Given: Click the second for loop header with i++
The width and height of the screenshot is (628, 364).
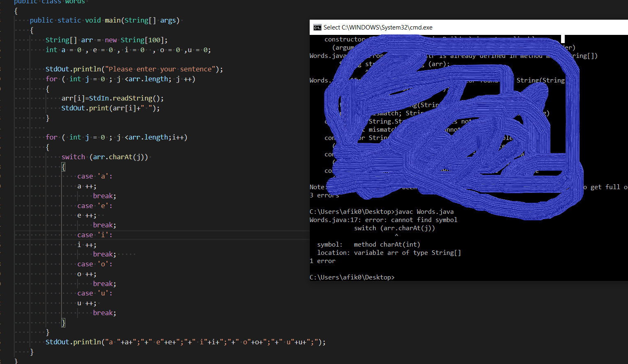Looking at the screenshot, I should tap(117, 137).
